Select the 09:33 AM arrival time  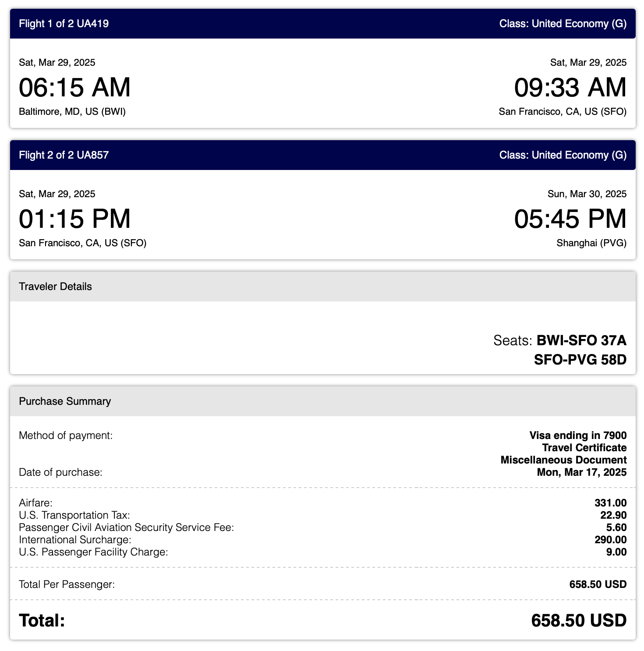pyautogui.click(x=570, y=87)
